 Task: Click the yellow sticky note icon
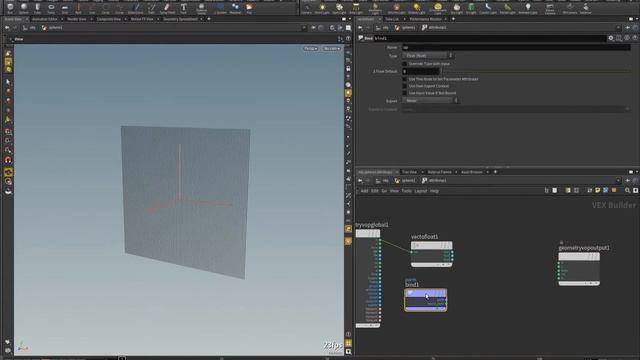[598, 191]
